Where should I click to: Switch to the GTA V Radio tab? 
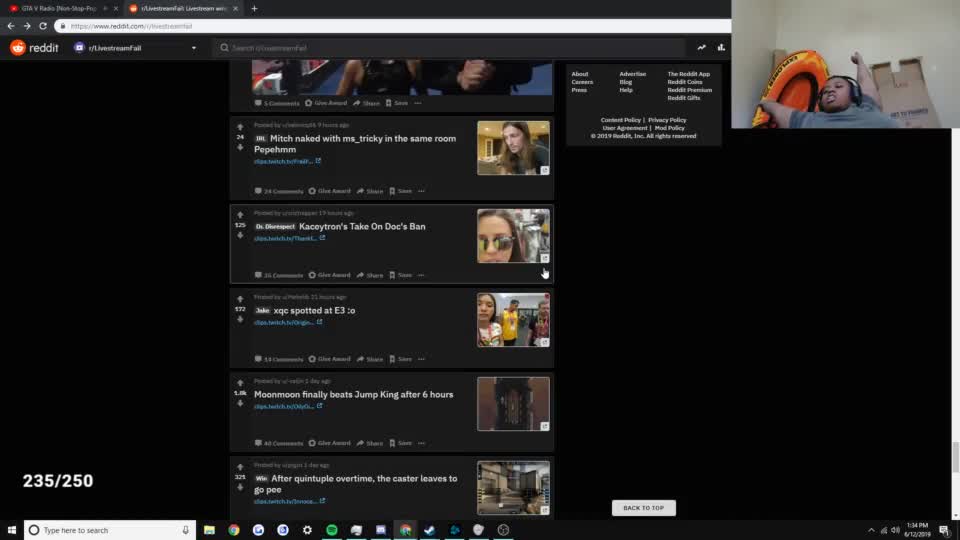pos(59,9)
